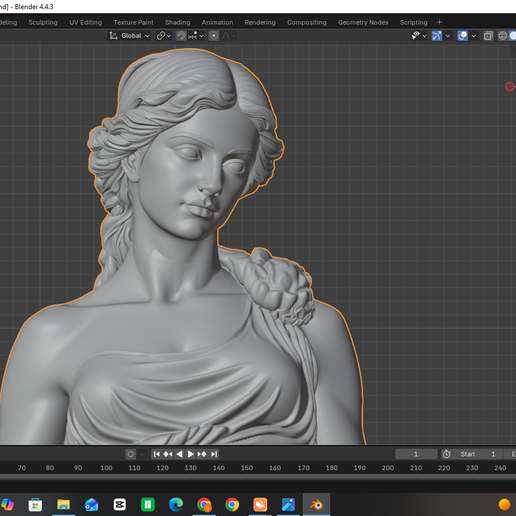Add a new workspace with plus icon
The image size is (516, 516).
click(x=439, y=22)
